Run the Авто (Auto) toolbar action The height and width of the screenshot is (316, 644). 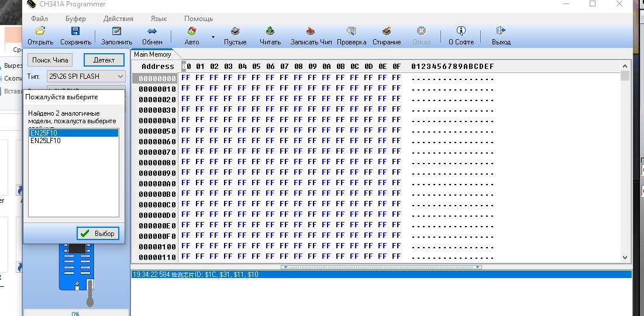191,32
